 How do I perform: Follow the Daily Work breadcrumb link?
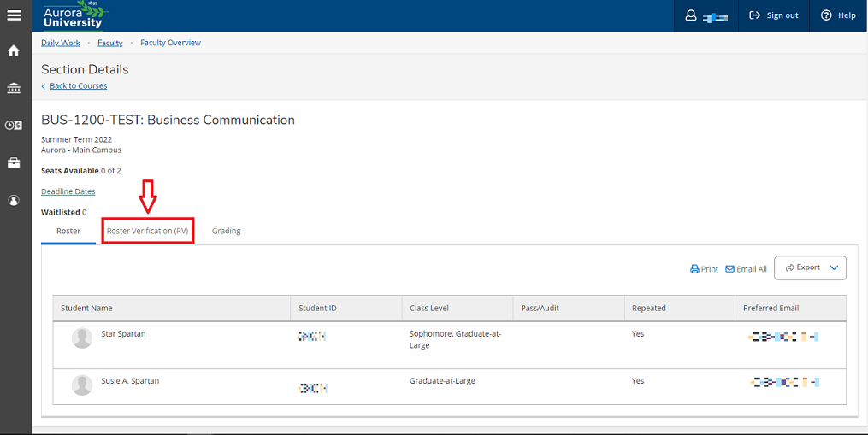61,43
